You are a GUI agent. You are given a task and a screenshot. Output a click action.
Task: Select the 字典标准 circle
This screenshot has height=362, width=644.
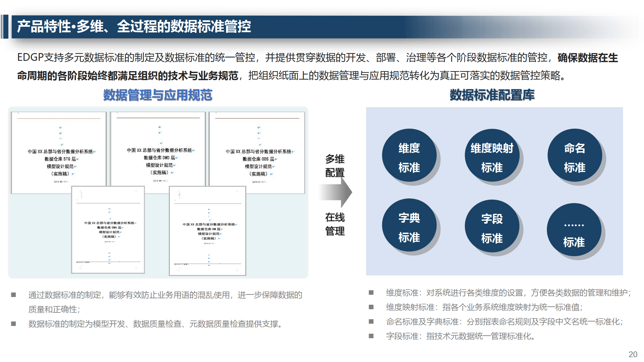click(x=409, y=226)
